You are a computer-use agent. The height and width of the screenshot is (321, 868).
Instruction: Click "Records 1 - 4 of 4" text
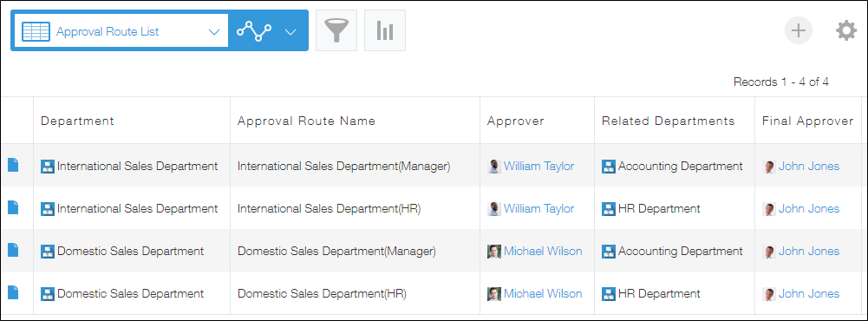[781, 82]
